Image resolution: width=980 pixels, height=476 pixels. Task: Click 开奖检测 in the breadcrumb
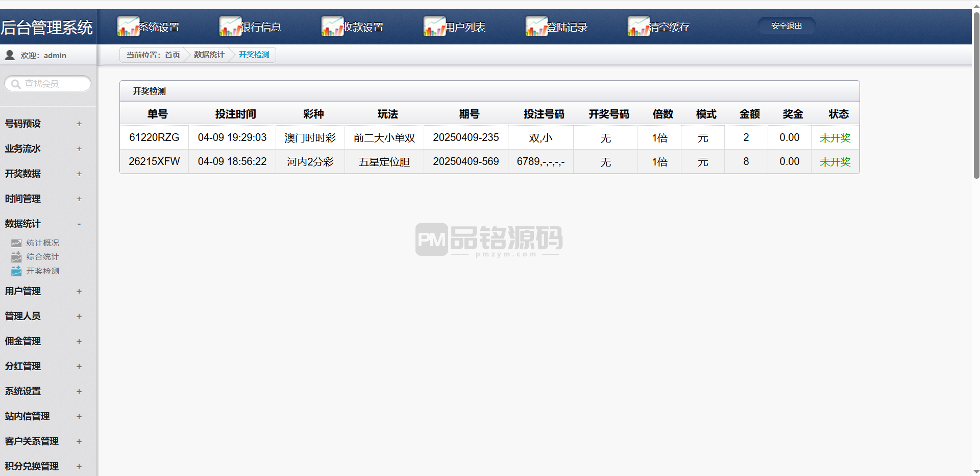tap(254, 55)
